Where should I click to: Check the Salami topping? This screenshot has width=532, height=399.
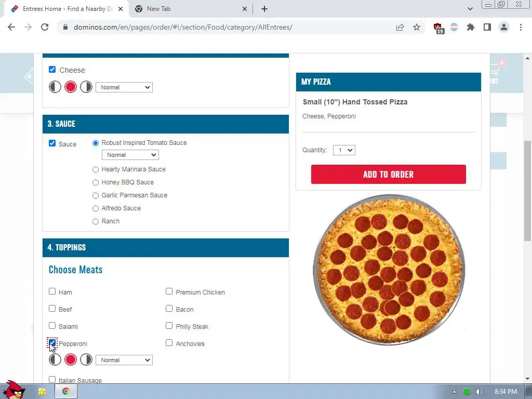pyautogui.click(x=52, y=326)
